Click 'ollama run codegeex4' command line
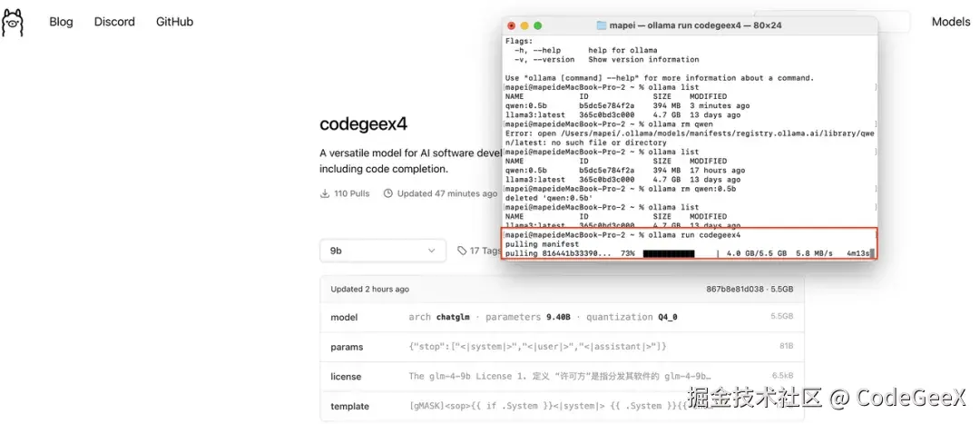The width and height of the screenshot is (980, 424). tap(694, 234)
